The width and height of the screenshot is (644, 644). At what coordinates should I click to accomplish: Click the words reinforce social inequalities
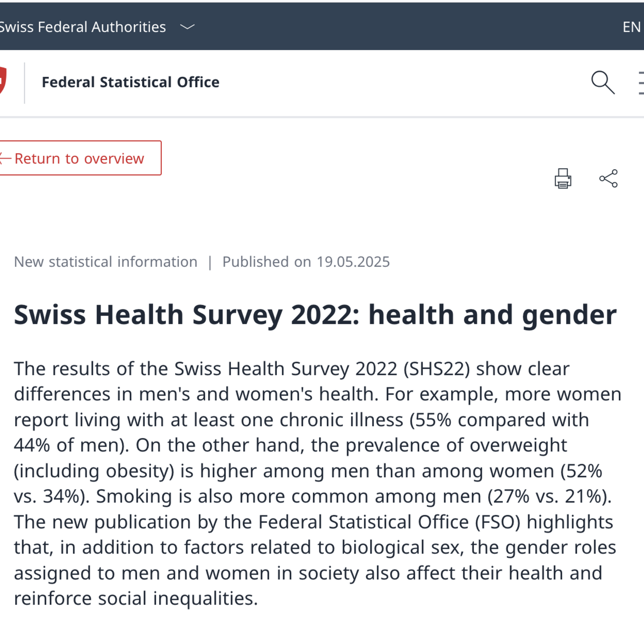(135, 599)
